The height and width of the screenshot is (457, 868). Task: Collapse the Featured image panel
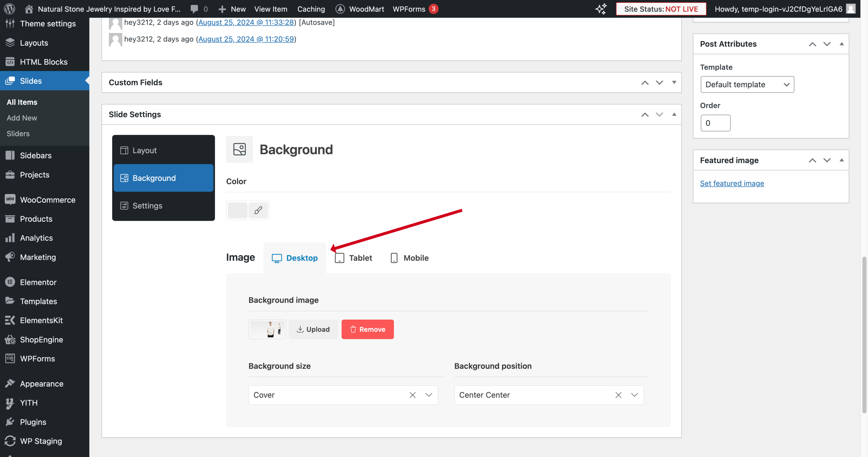click(842, 160)
